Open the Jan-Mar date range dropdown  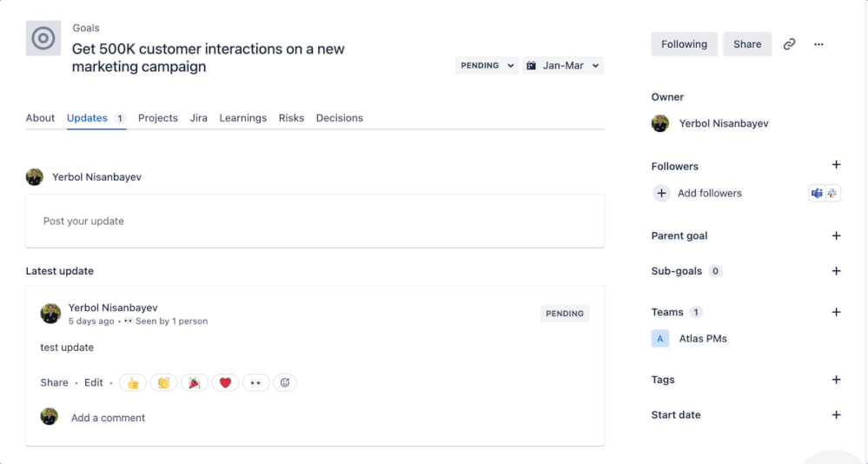564,65
